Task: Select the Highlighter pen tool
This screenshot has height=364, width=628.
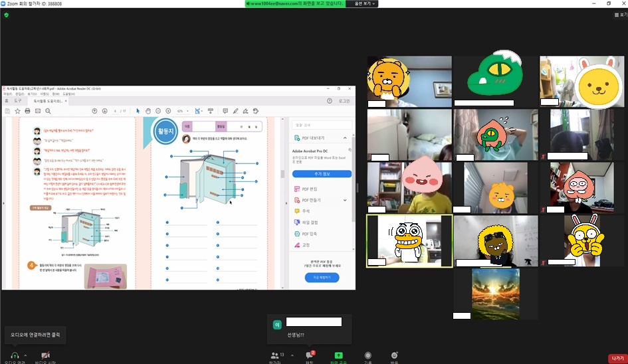Action: point(235,111)
